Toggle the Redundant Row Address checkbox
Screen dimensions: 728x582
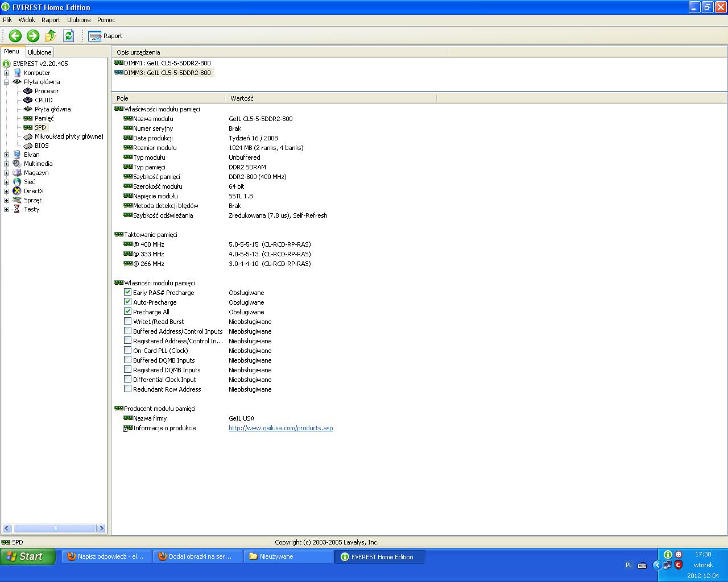(x=128, y=389)
